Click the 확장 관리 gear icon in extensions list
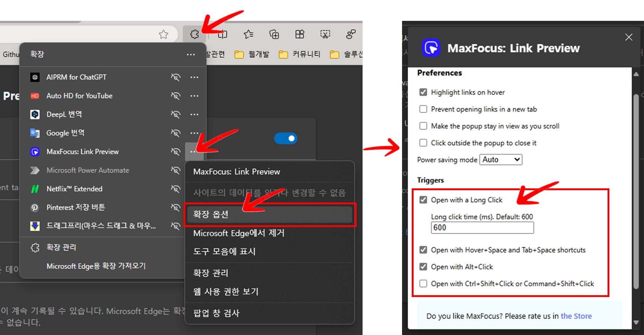 click(35, 248)
